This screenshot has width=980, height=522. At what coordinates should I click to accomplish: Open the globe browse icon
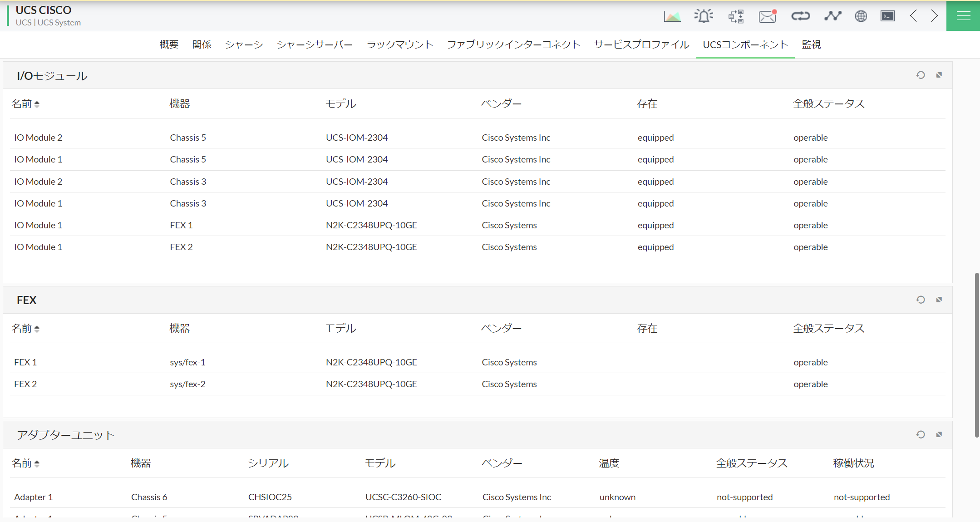coord(861,16)
